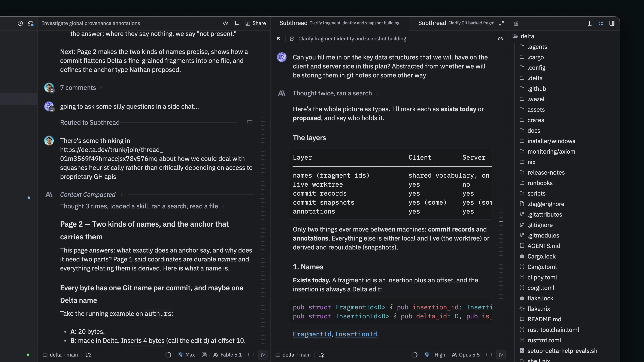
Task: Click the monitor icon in left status bar
Action: (x=251, y=355)
